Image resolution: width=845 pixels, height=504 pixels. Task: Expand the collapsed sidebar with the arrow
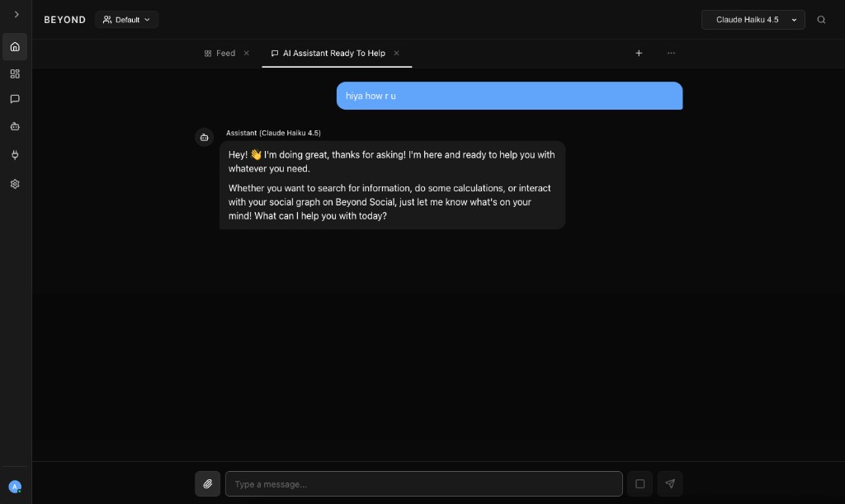(14, 14)
